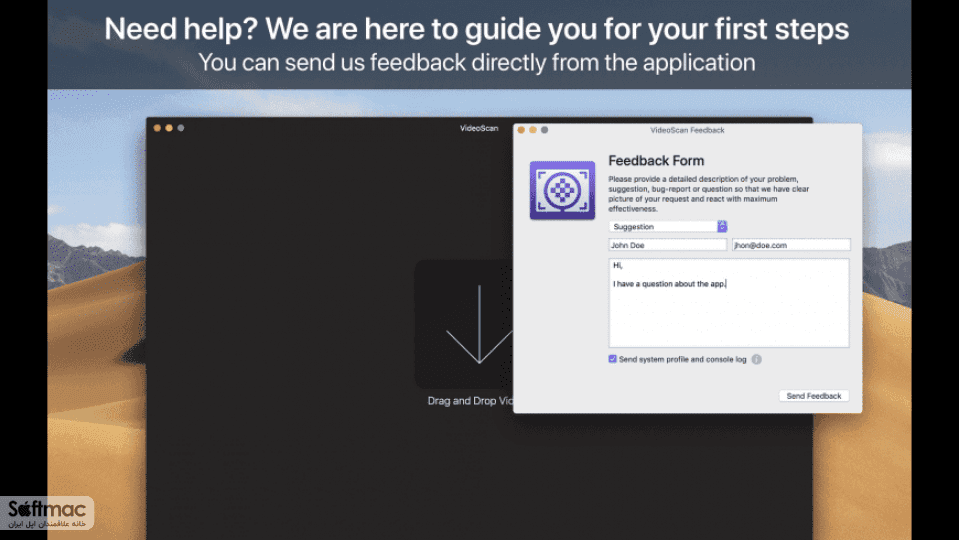Click the Feedback Form heading
Image resolution: width=959 pixels, height=540 pixels.
[x=656, y=160]
